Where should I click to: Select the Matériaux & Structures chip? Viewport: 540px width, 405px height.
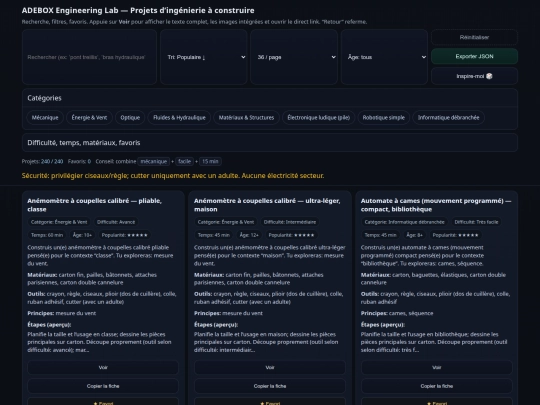(x=246, y=117)
